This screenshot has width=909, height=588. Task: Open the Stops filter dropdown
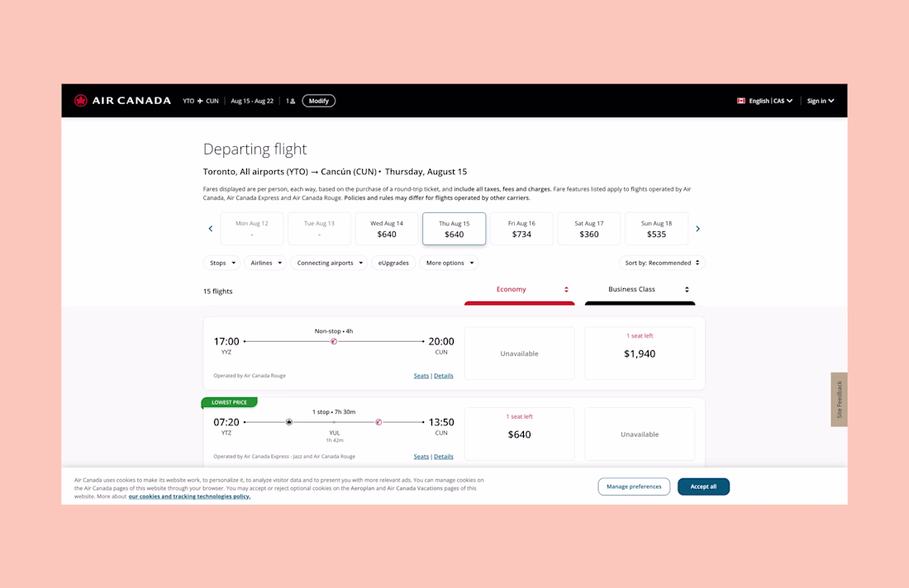point(222,263)
